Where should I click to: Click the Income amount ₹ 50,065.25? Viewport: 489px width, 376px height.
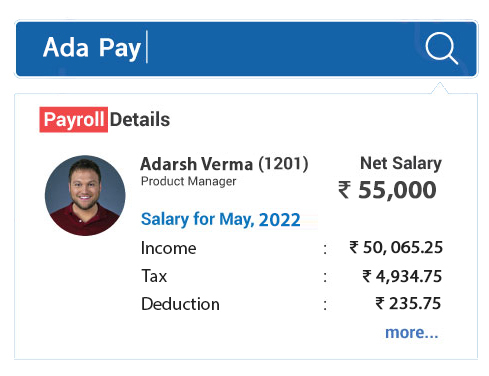(x=396, y=248)
